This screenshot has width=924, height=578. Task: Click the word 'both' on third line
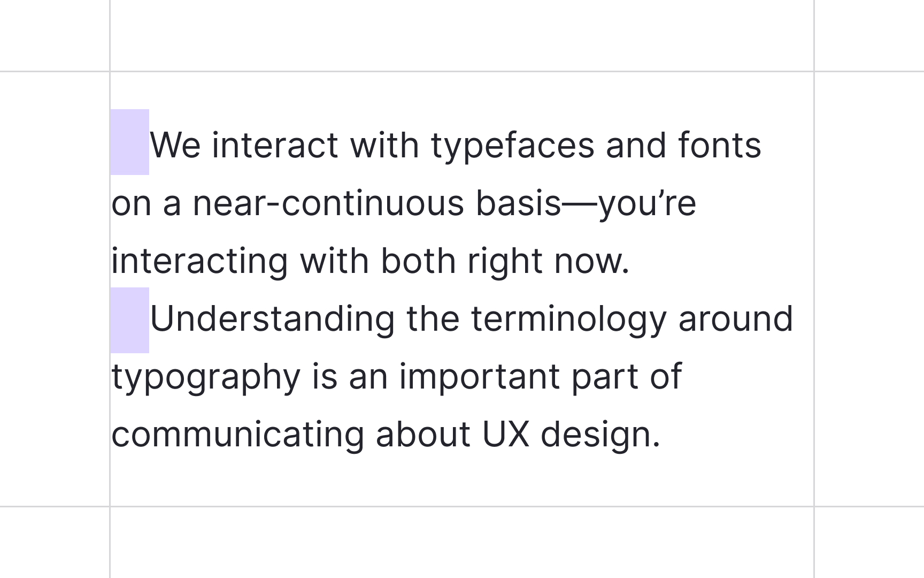point(418,261)
